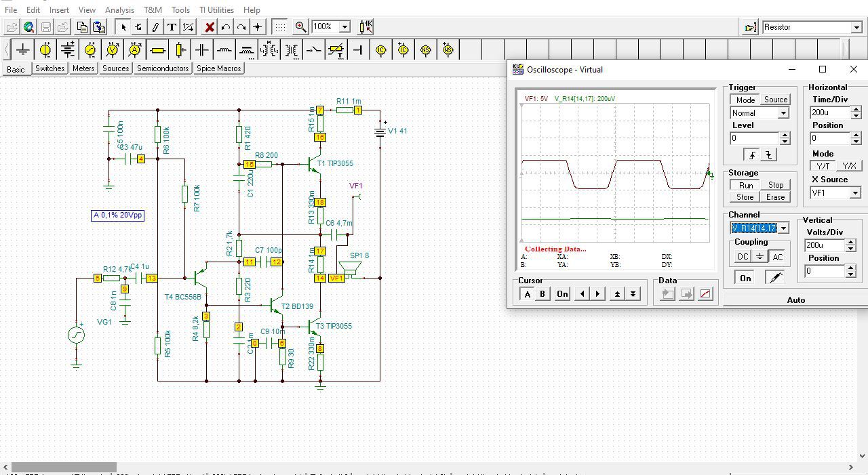
Task: Enable DC coupling on the oscilloscope
Action: (743, 257)
